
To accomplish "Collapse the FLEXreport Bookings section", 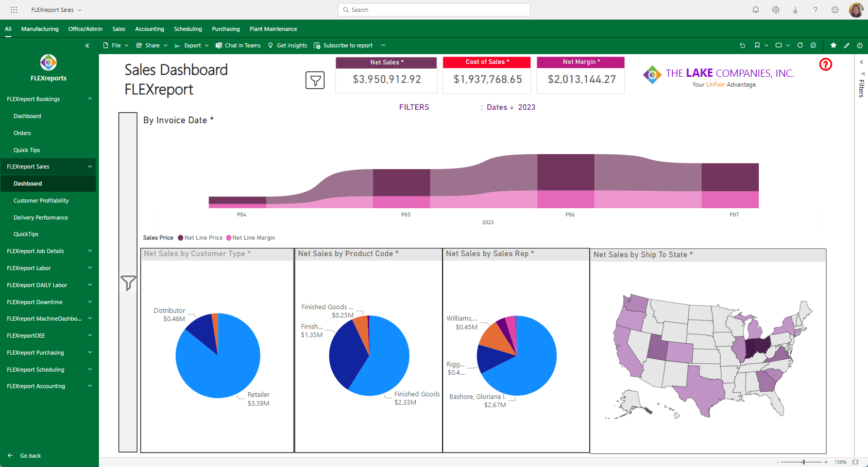I will [x=90, y=98].
